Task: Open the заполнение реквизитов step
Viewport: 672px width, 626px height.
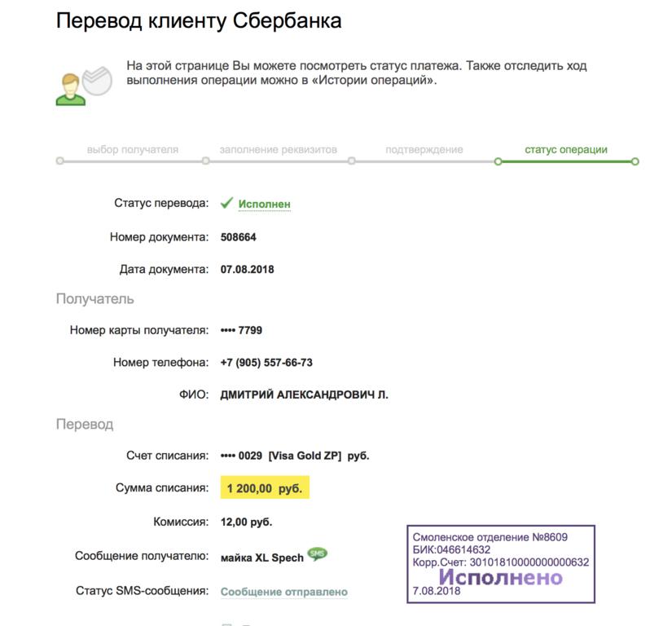Action: [279, 150]
